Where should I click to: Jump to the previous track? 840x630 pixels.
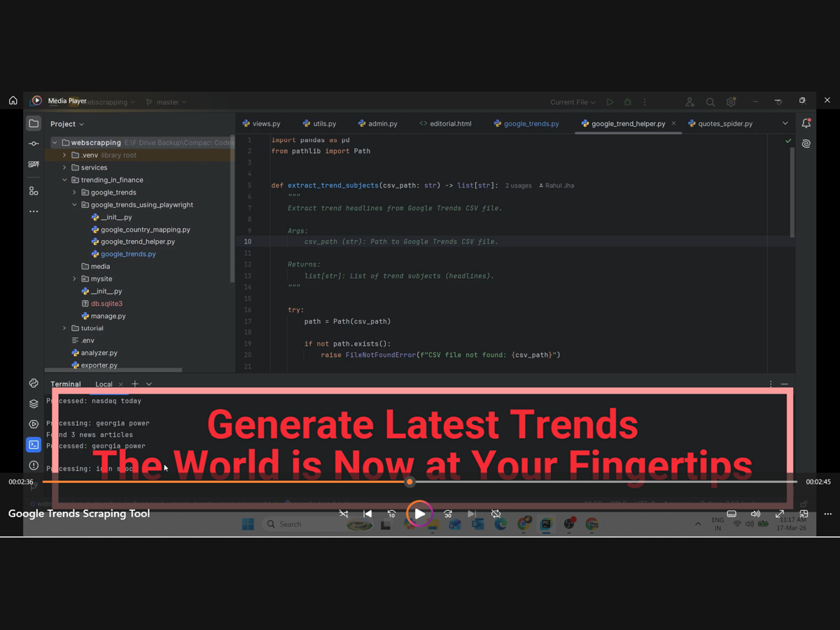[367, 514]
